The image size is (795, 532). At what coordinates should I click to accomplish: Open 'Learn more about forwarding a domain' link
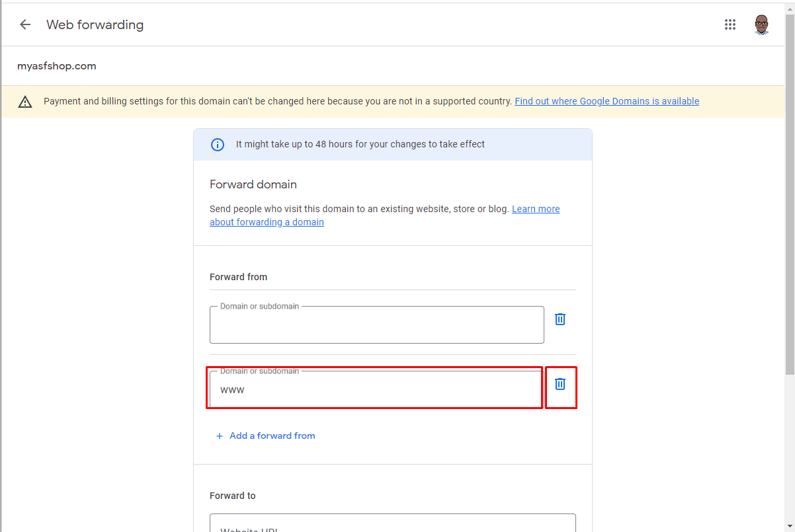click(x=385, y=215)
